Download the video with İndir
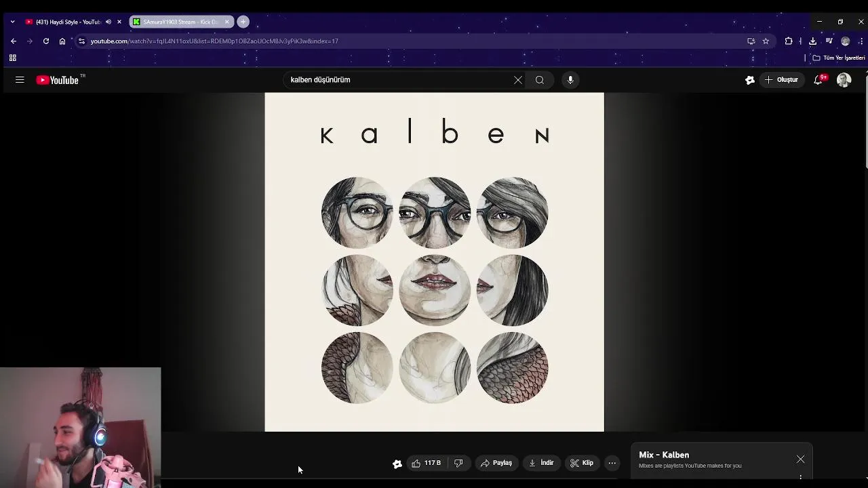Viewport: 868px width, 488px height. pos(541,463)
